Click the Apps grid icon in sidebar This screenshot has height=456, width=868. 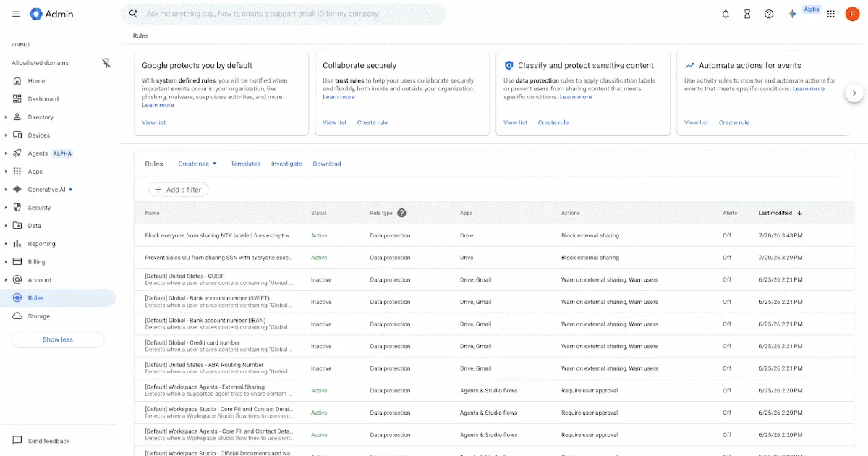pos(17,172)
